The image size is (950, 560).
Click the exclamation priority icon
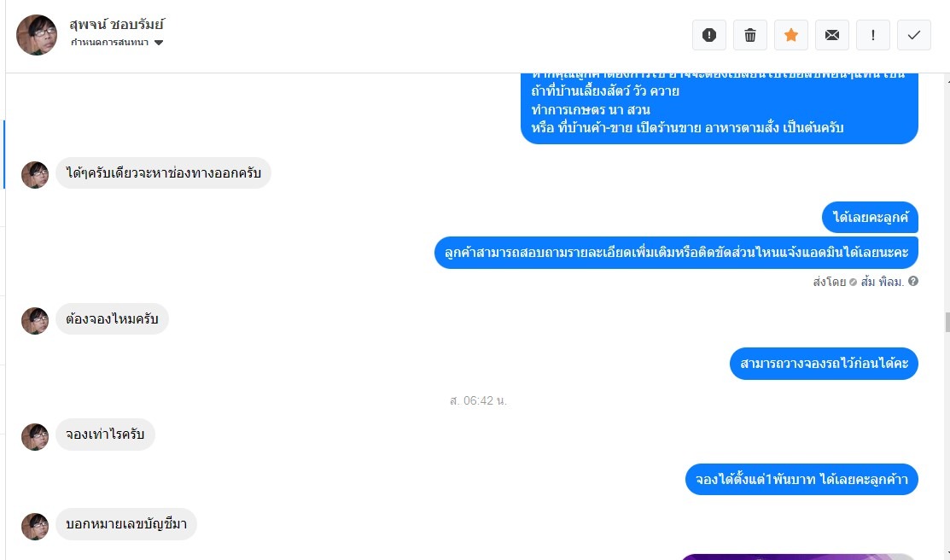[872, 35]
